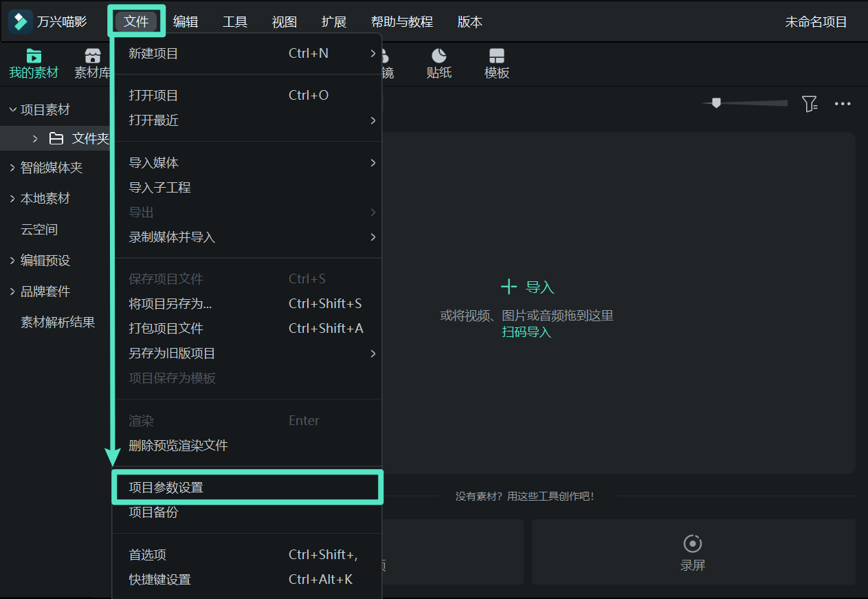Click the Wondershare Filmora logo icon

coord(21,21)
